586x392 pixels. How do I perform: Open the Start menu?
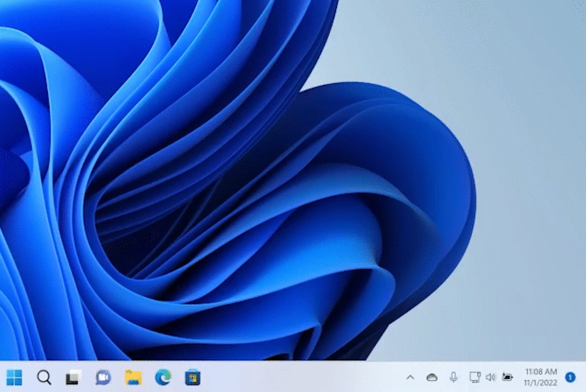14,377
